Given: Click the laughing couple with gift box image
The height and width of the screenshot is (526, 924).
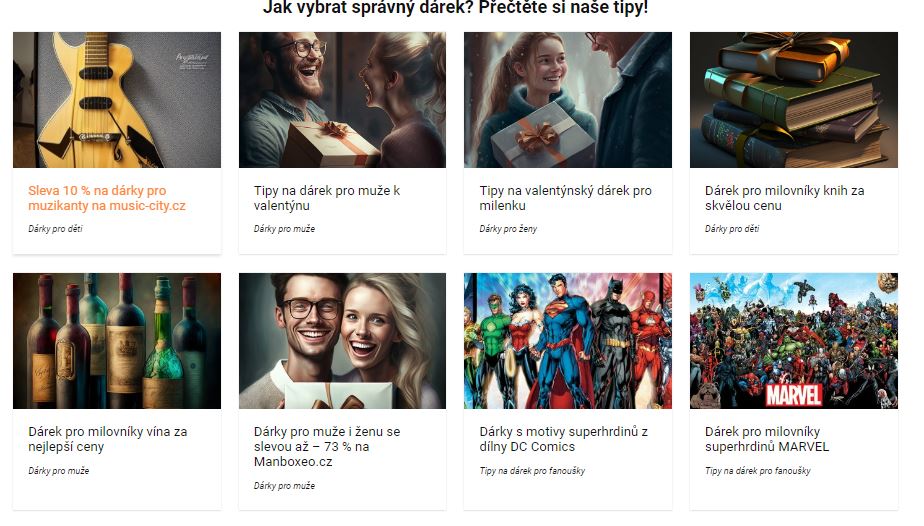Looking at the screenshot, I should coord(342,100).
